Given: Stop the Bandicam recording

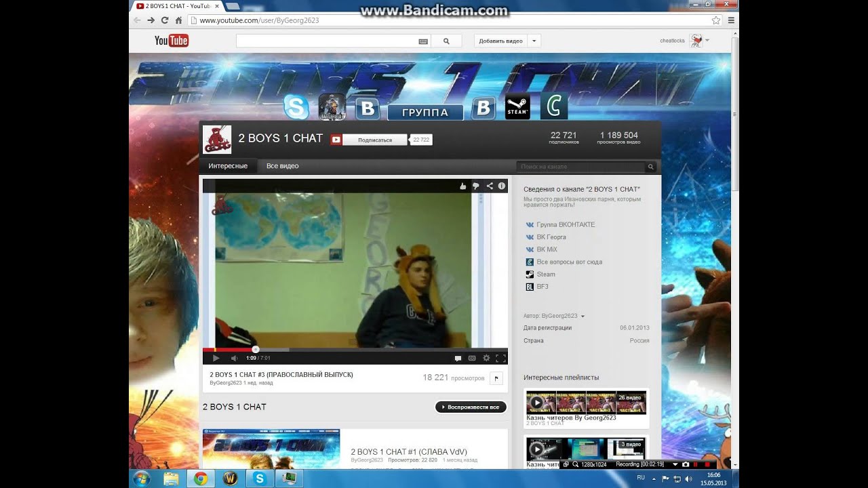Looking at the screenshot, I should click(x=707, y=464).
